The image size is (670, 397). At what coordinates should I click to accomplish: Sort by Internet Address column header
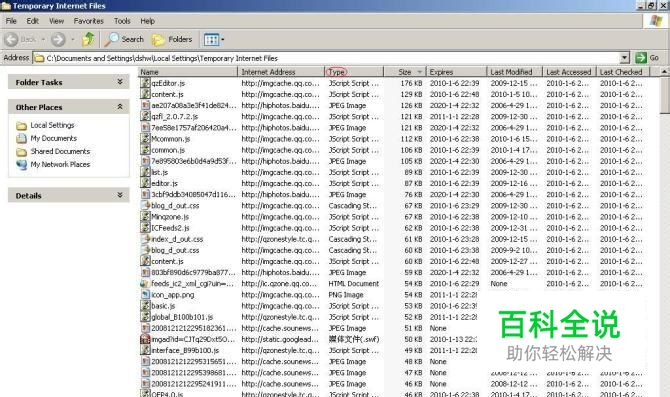(x=281, y=72)
